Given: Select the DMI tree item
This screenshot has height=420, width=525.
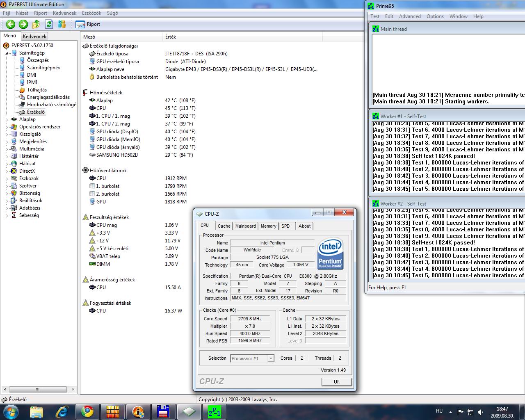Looking at the screenshot, I should pos(32,75).
